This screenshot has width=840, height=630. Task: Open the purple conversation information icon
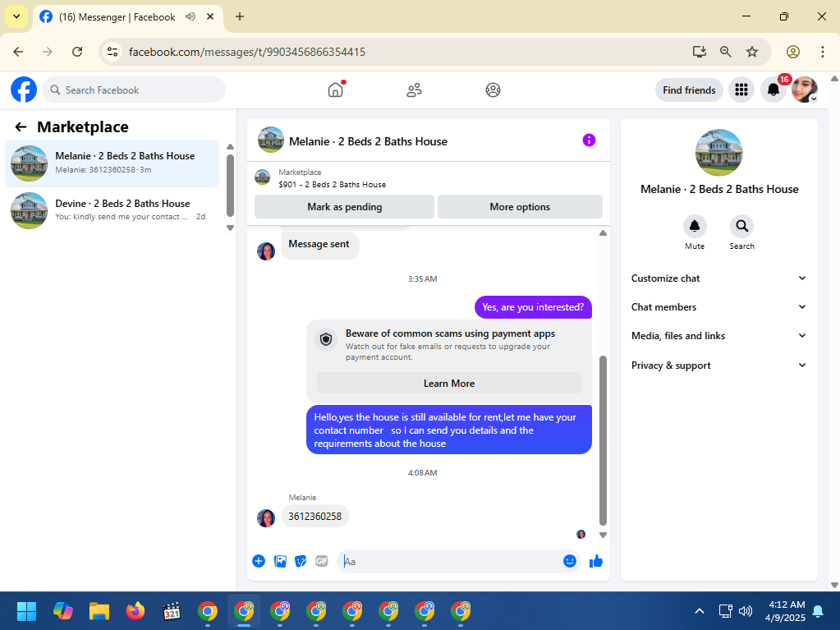tap(589, 140)
